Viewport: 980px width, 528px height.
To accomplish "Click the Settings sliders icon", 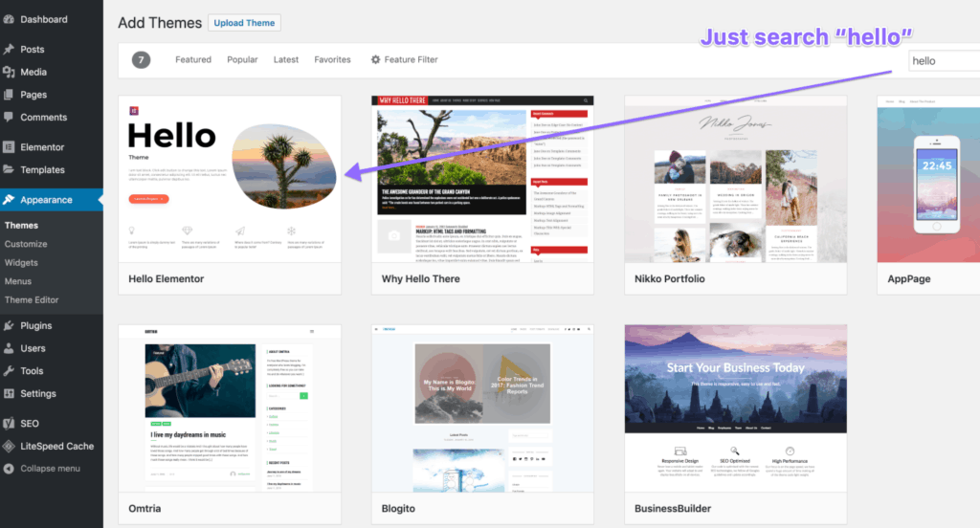I will coord(9,393).
